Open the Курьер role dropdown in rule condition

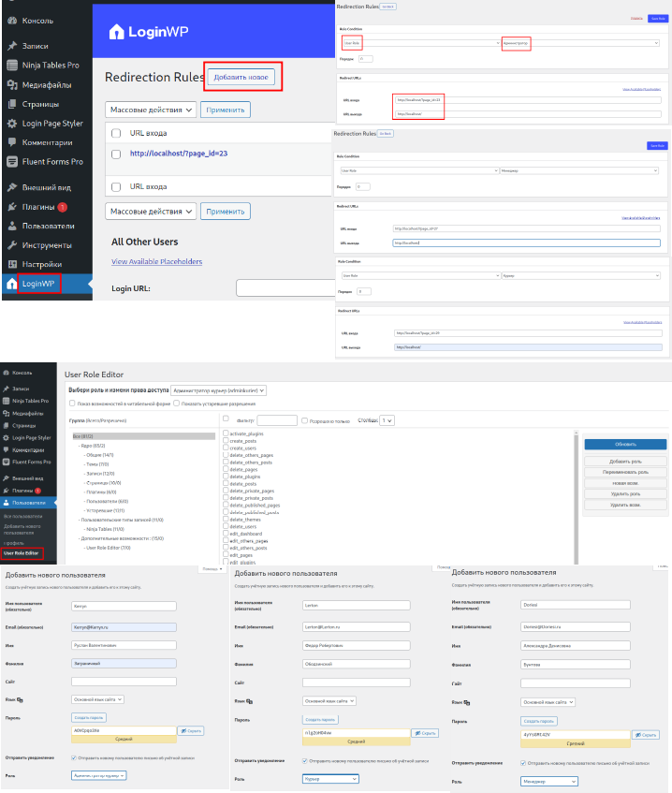point(581,275)
